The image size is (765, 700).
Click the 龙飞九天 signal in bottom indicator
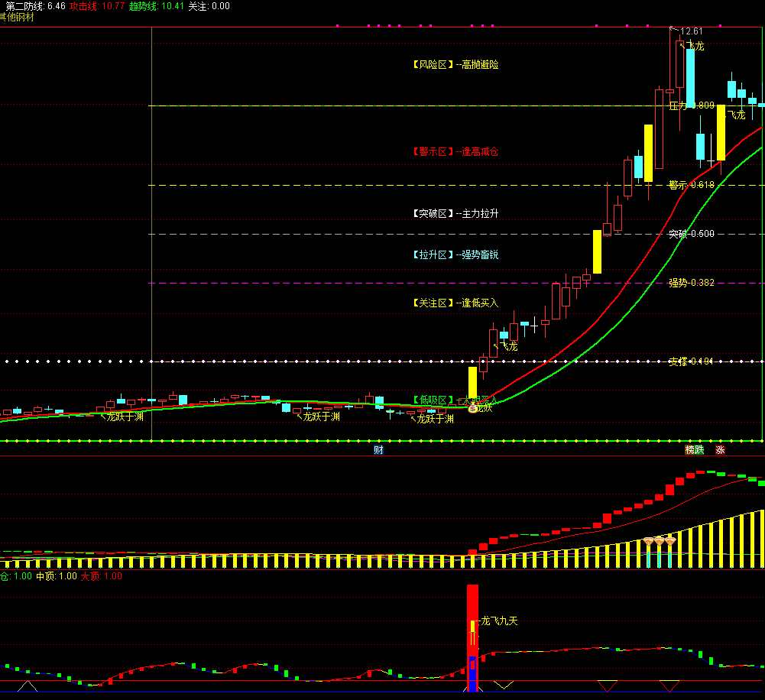[498, 621]
